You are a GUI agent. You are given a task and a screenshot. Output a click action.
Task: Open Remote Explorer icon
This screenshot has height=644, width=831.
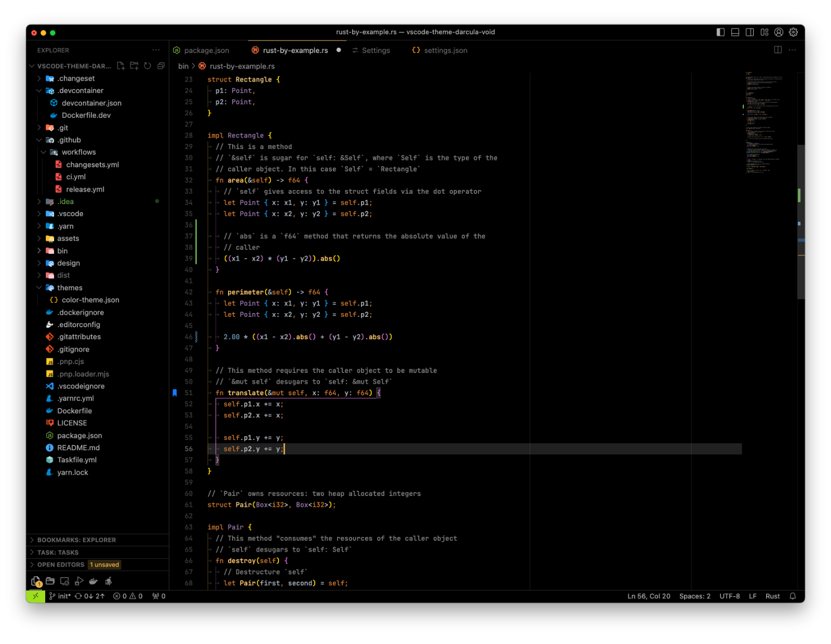[x=64, y=581]
